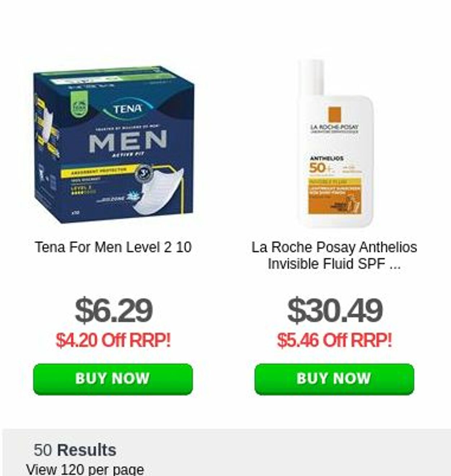Click the $6.29 price
Screen dimensions: 451x476
[x=113, y=310]
